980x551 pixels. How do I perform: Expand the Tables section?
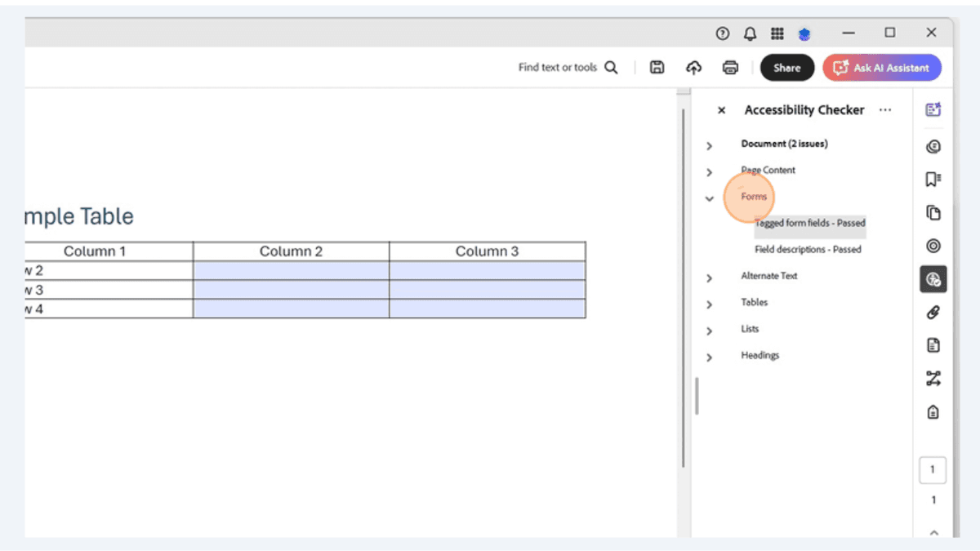click(x=709, y=304)
